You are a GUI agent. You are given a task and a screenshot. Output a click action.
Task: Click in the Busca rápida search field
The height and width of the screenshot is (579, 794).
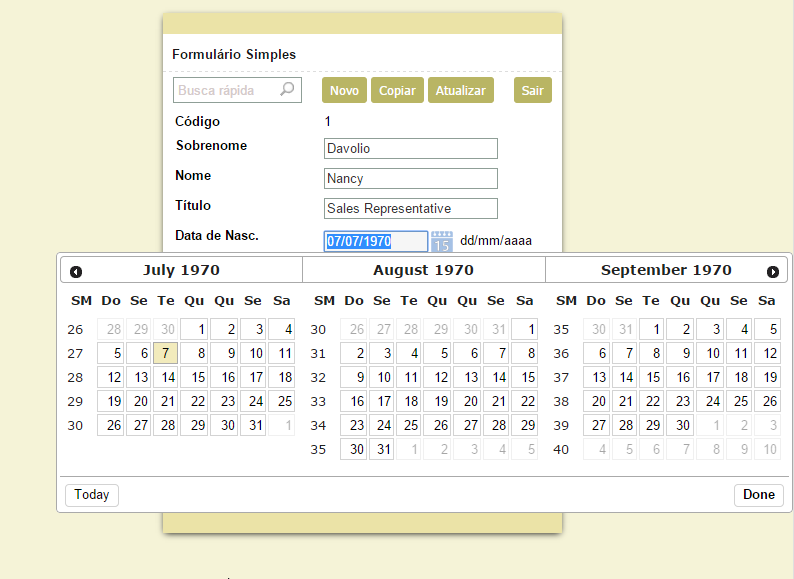pos(226,90)
